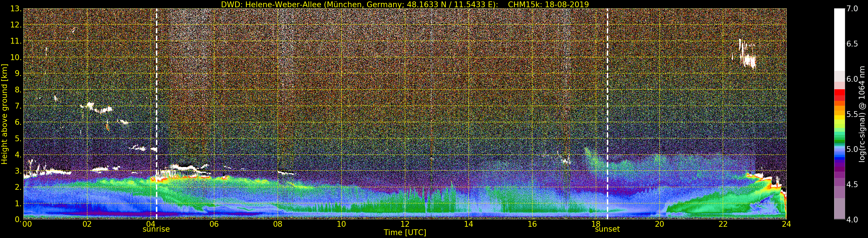Click time axis tick '08'
Screen dimensions: 868x238
point(278,224)
